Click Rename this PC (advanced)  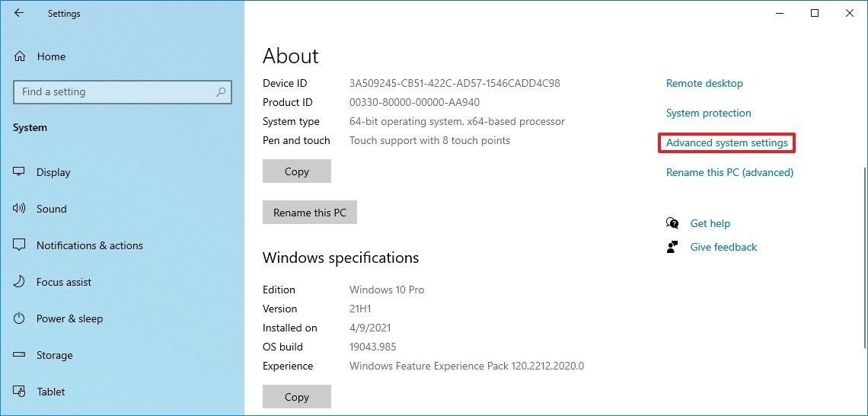click(729, 172)
